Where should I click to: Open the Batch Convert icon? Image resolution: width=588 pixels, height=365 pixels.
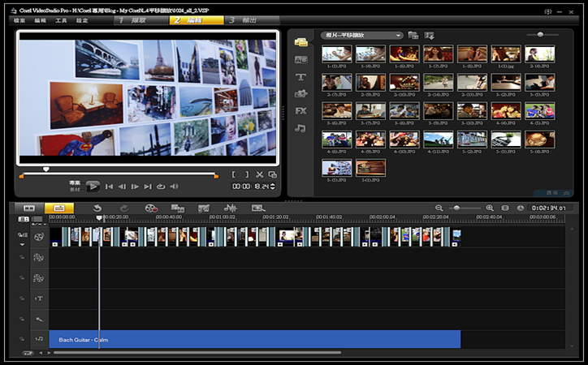click(177, 208)
